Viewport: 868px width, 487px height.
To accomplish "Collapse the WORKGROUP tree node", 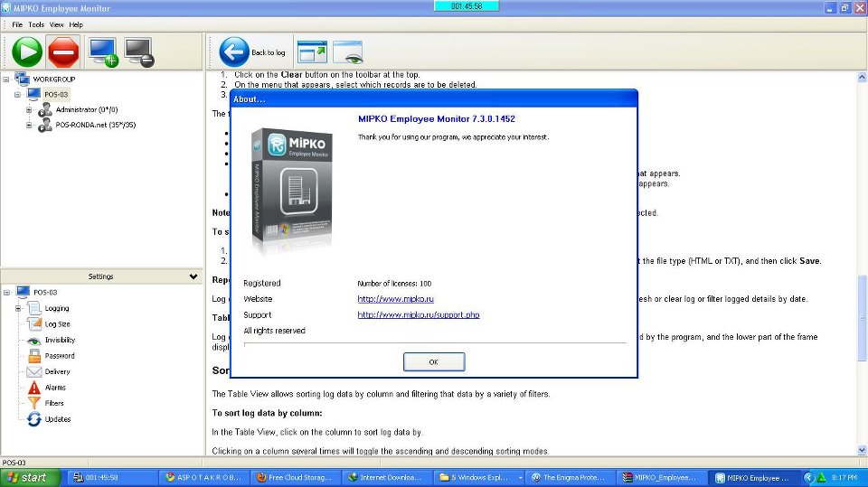I will pos(6,80).
